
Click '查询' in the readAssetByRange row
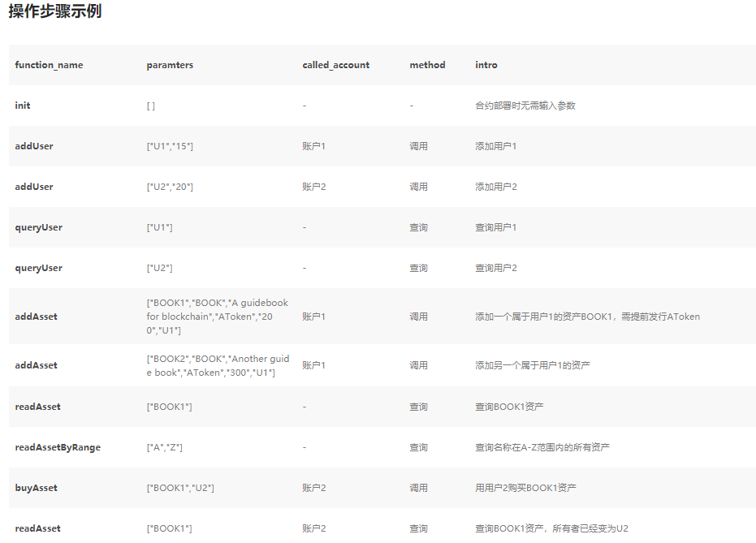(x=418, y=447)
